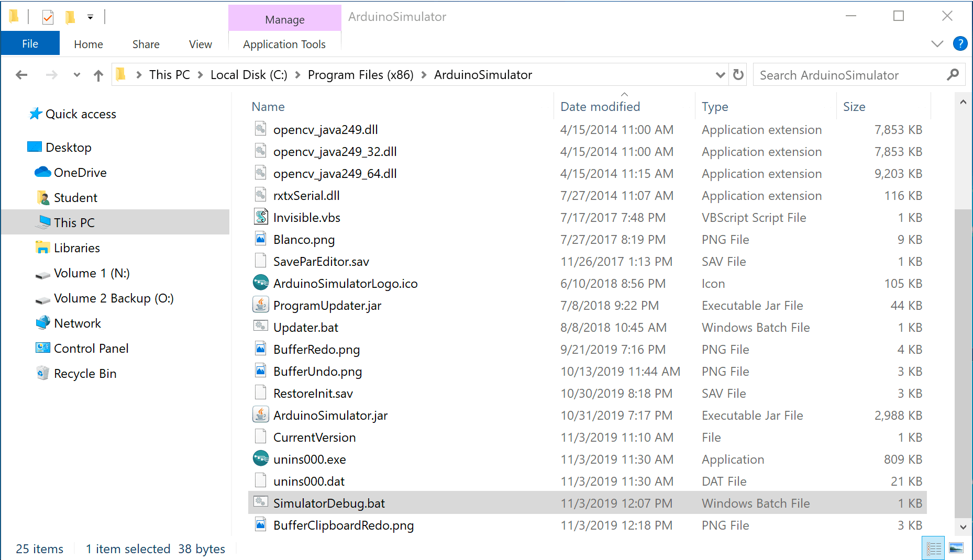The width and height of the screenshot is (973, 560).
Task: Refresh the ArduinoSimulator folder view
Action: point(738,75)
